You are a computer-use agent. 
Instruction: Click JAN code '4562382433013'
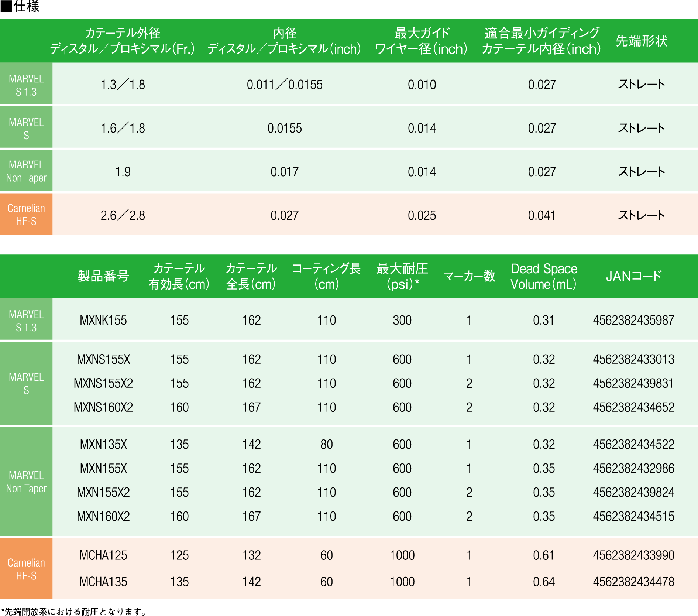coord(634,359)
